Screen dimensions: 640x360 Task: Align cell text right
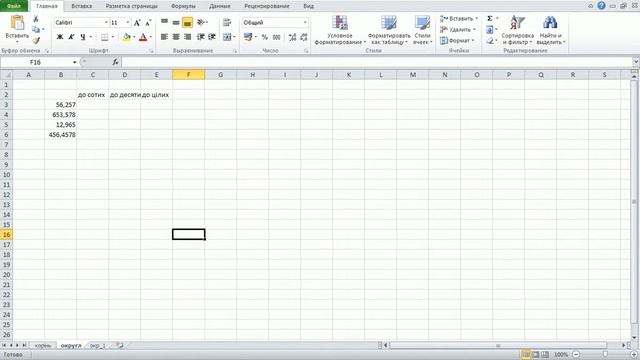(187, 37)
